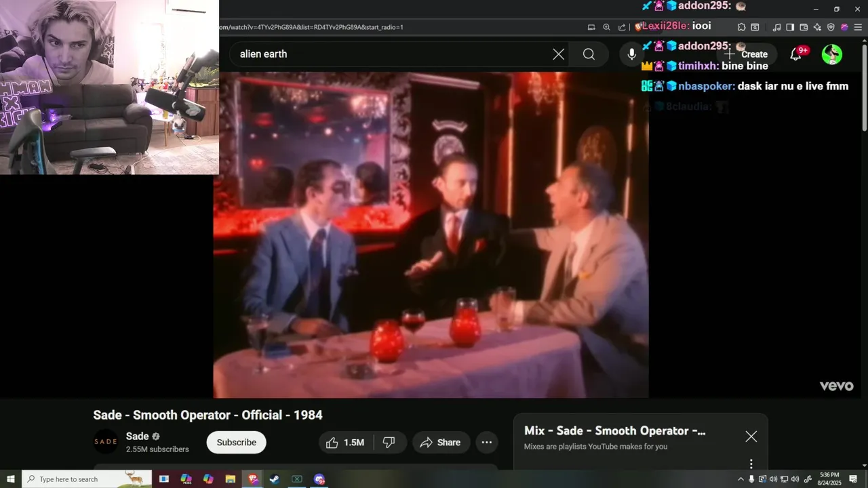
Task: Open the Brave wallet icon
Action: coord(804,27)
